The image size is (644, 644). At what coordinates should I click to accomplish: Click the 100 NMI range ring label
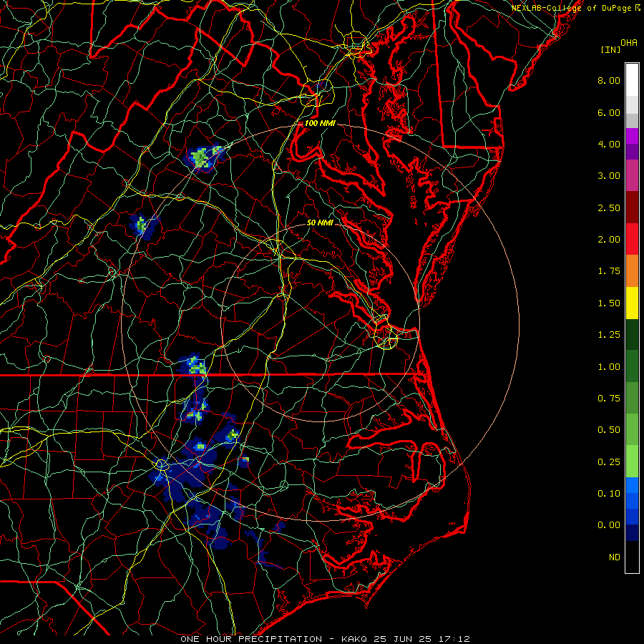(x=320, y=123)
